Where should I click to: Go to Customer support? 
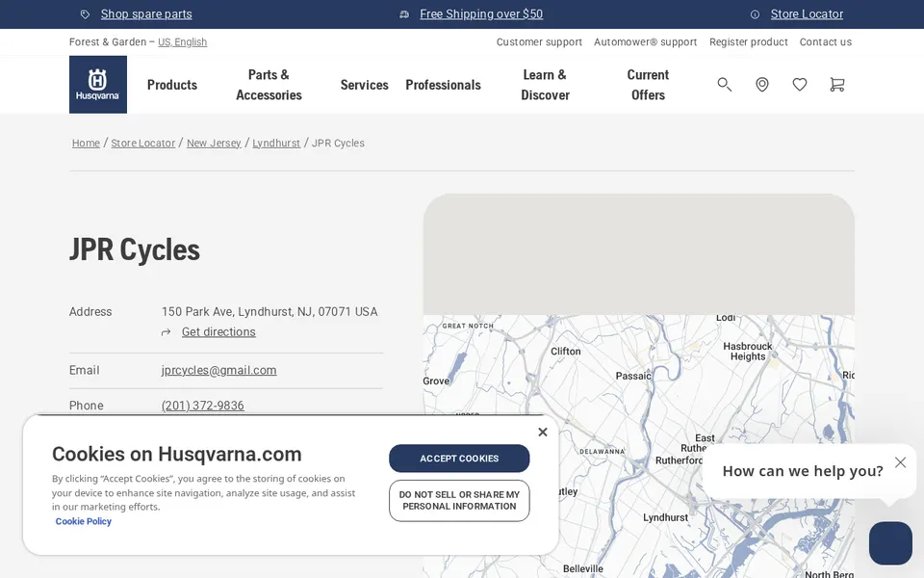pos(539,41)
